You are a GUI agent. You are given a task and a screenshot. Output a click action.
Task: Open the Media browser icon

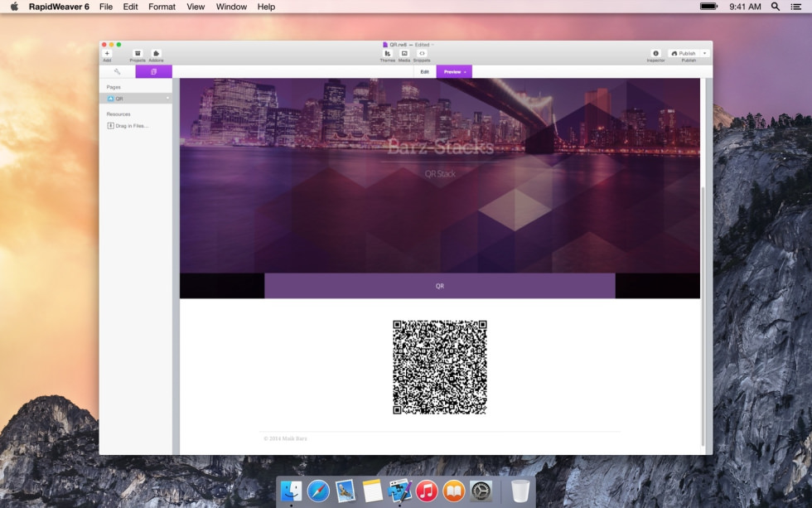(404, 53)
